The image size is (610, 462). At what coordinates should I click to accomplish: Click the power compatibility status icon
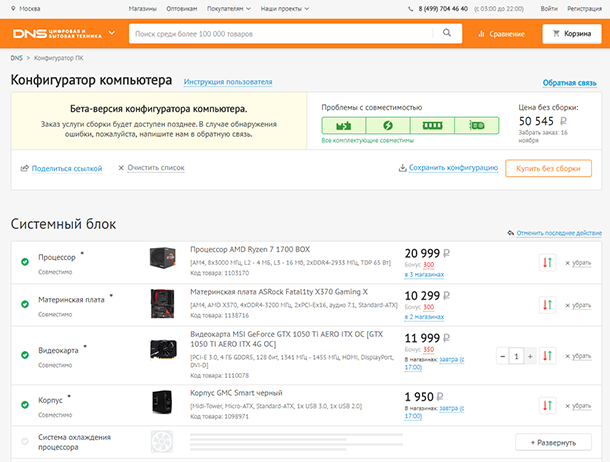click(388, 126)
